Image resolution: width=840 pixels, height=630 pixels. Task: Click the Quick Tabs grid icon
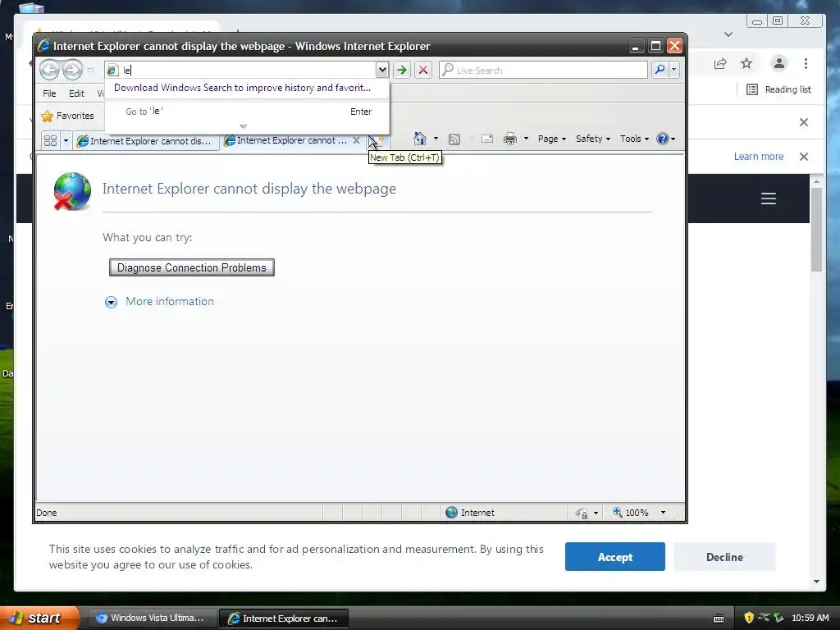[x=50, y=140]
